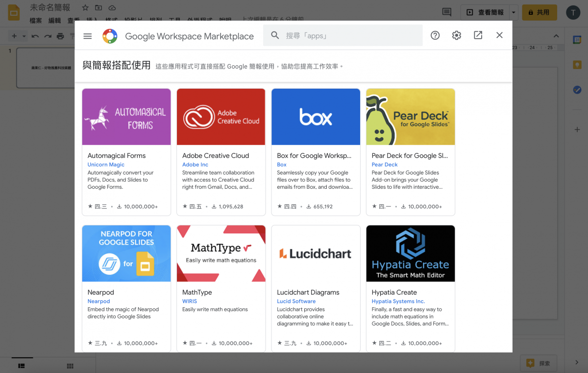Click the magnifier search icon
Screen dimensions: 588x373
(275, 35)
